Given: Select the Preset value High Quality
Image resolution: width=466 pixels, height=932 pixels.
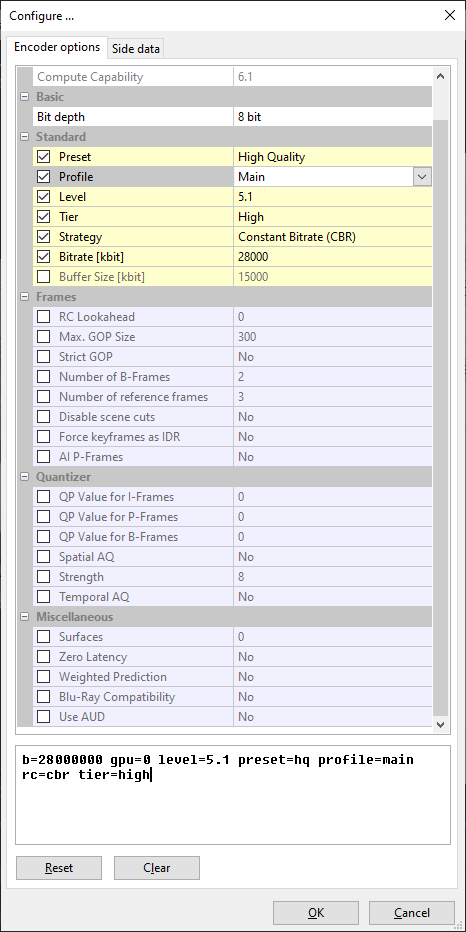Looking at the screenshot, I should click(x=333, y=157).
